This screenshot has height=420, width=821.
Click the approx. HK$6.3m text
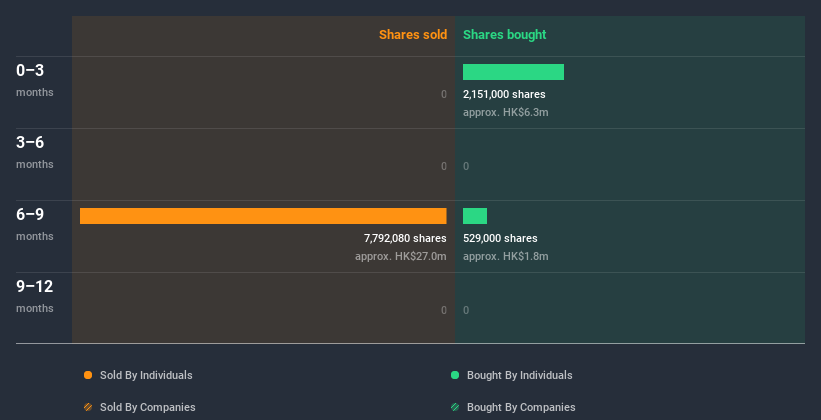click(506, 112)
